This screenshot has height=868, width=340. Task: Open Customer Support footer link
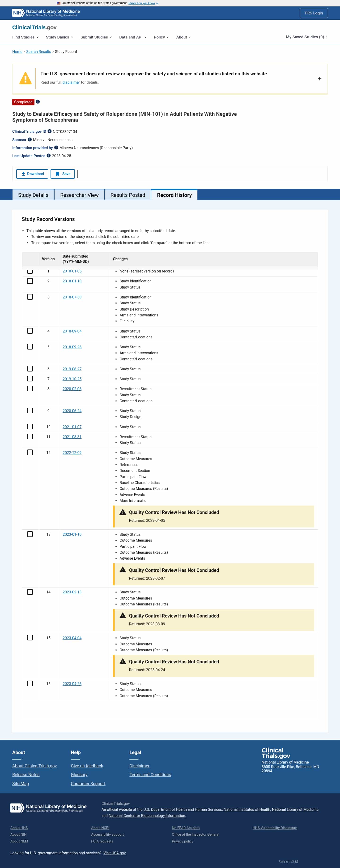click(88, 783)
